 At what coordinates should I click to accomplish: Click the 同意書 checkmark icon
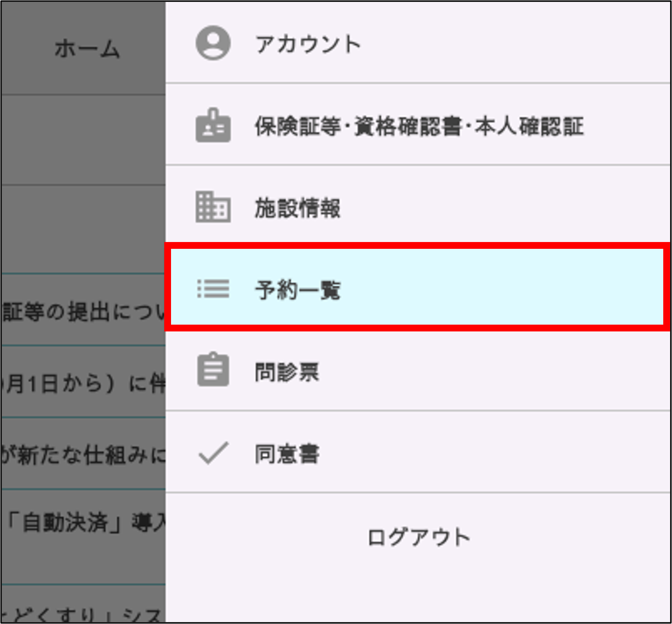tap(213, 453)
